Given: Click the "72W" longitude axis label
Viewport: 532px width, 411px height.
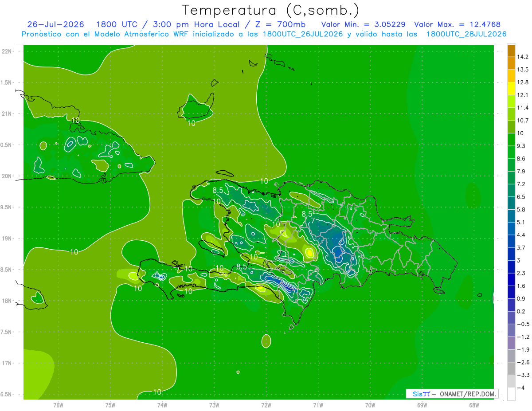Looking at the screenshot, I should (x=266, y=405).
